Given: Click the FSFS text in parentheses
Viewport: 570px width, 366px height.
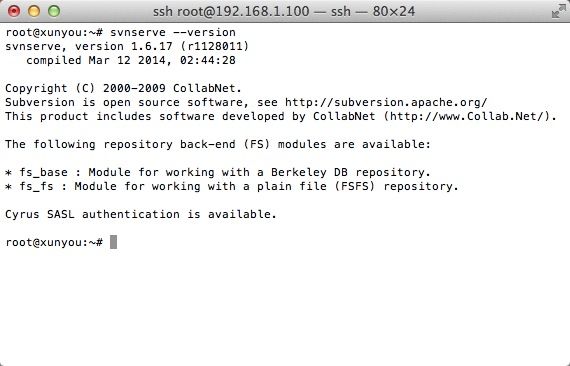Looking at the screenshot, I should [x=354, y=186].
